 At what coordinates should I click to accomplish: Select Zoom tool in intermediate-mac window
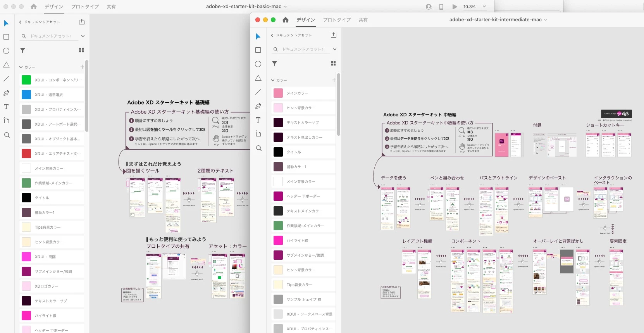pyautogui.click(x=258, y=148)
